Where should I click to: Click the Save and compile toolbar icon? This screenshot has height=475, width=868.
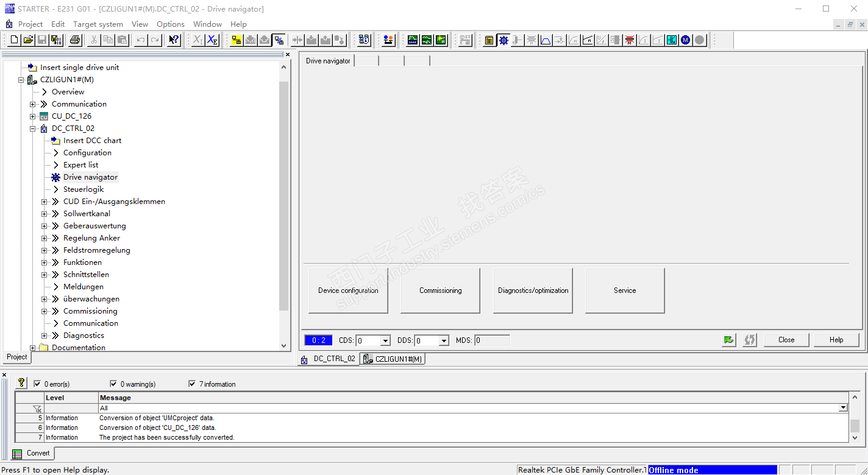[56, 40]
